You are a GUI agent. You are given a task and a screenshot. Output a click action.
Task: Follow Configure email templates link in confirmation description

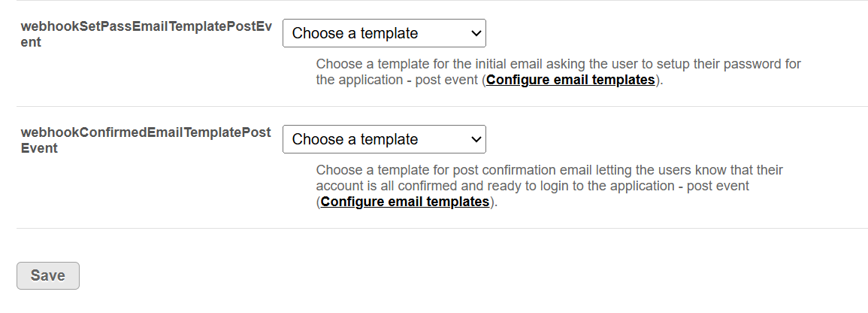tap(405, 201)
